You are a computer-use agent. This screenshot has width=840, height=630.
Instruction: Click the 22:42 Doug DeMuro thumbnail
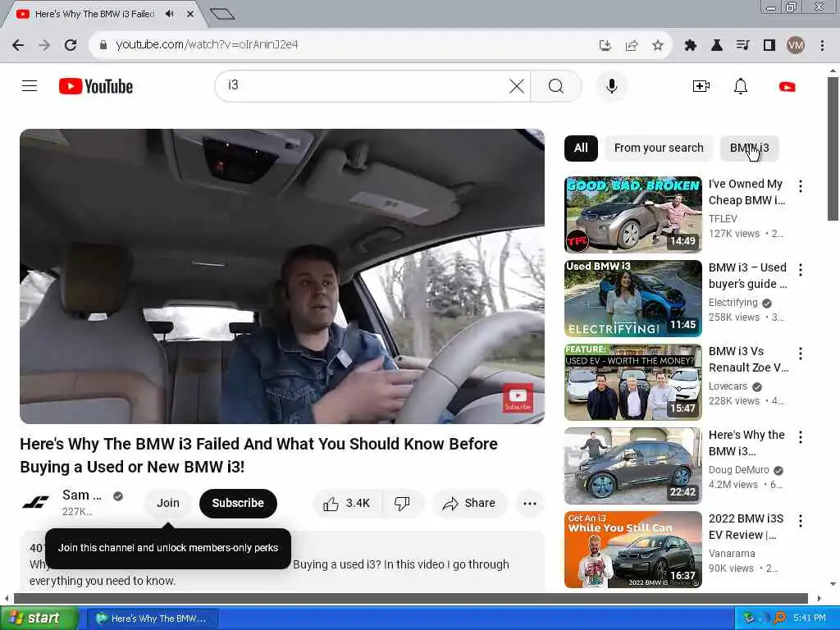coord(632,466)
